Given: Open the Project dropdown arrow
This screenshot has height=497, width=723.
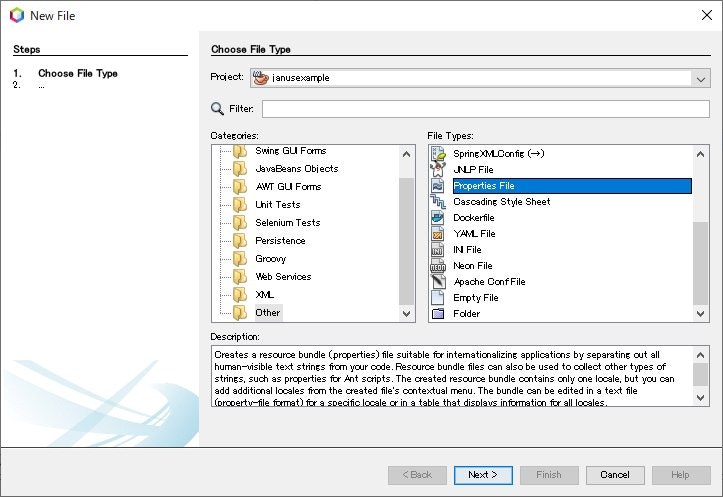Looking at the screenshot, I should 700,78.
